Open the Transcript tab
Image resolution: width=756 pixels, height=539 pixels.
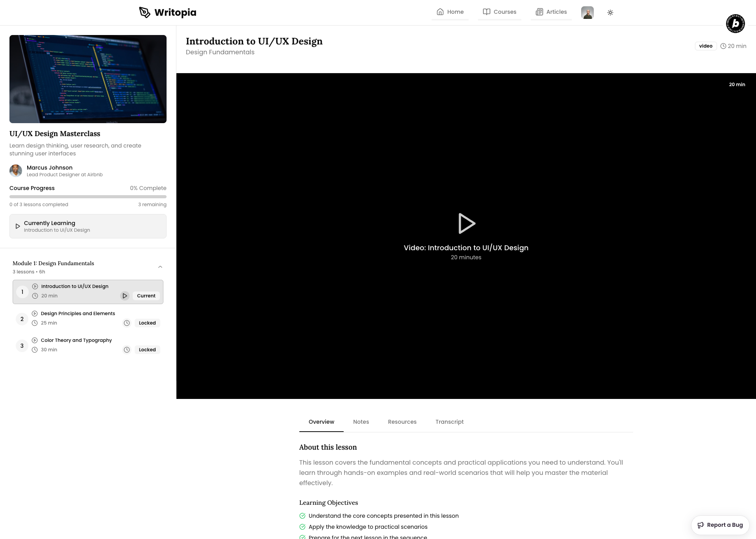click(449, 422)
